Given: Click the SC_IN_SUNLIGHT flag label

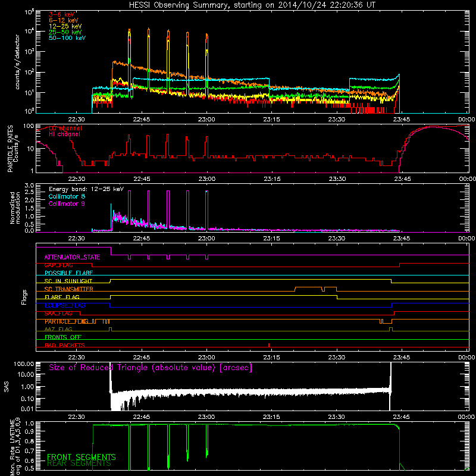Looking at the screenshot, I should (68, 281).
